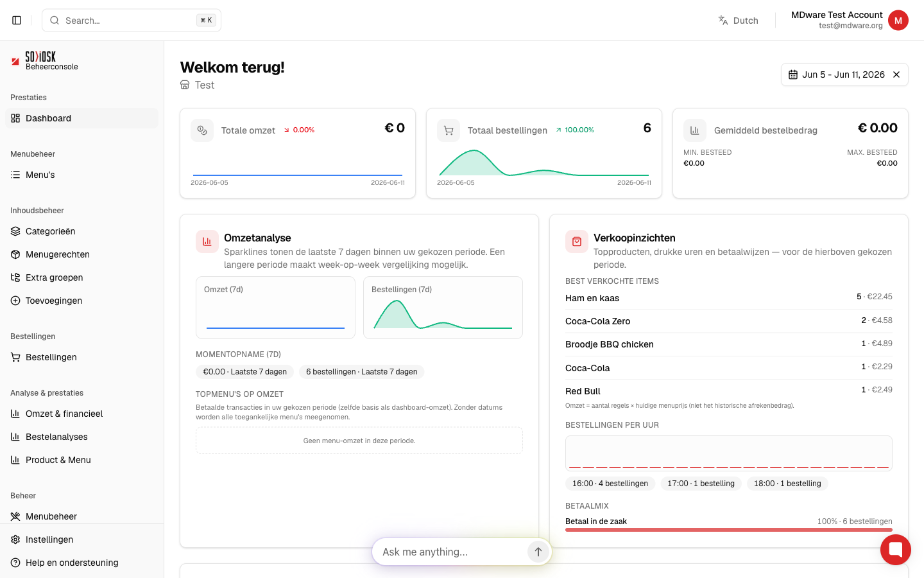The height and width of the screenshot is (578, 924).
Task: Click the Bestellingen sidebar cart icon
Action: 15,357
